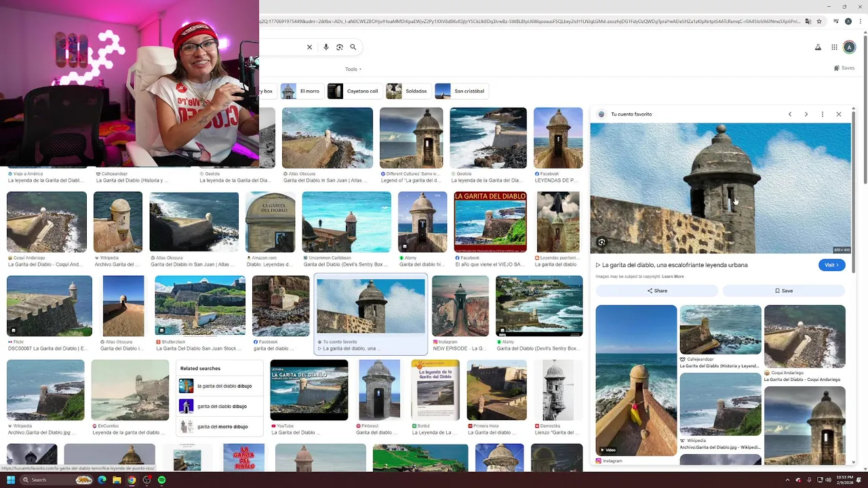Open Google Lens image search icon

coord(340,47)
